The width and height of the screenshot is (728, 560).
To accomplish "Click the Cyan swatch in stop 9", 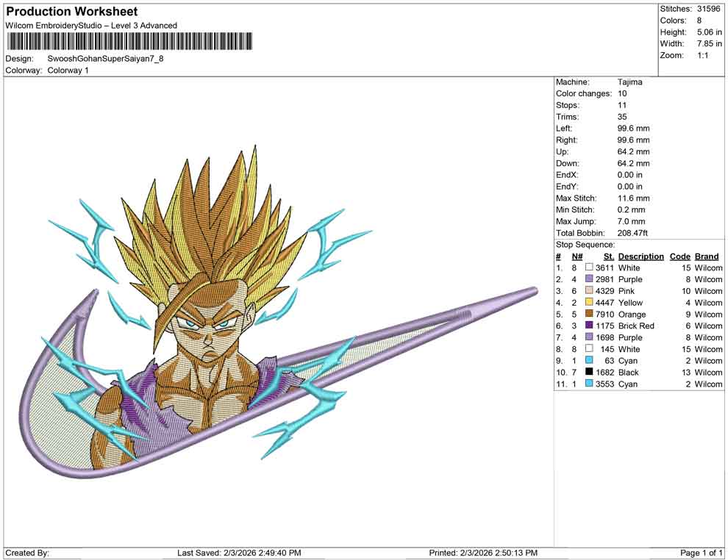I will point(588,361).
